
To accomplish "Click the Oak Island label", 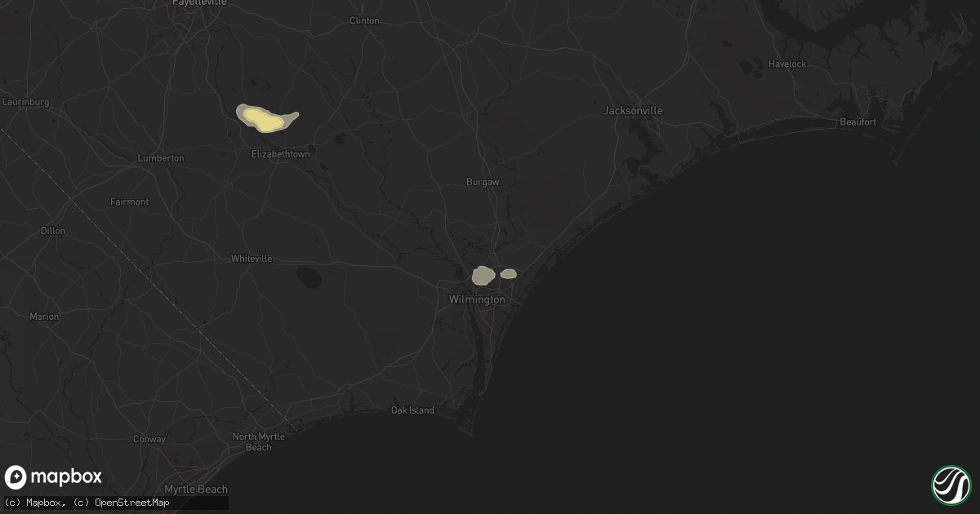I will (x=412, y=410).
